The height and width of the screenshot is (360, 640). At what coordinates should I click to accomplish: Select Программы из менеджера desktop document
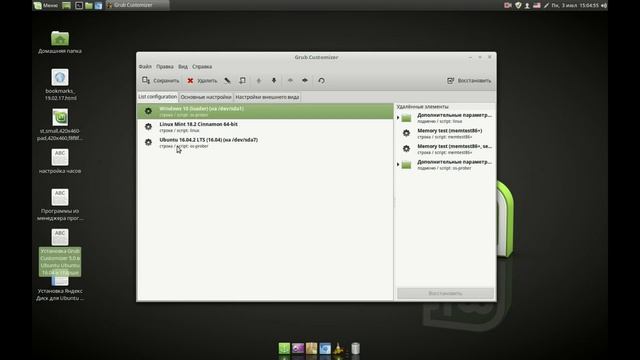tap(60, 204)
